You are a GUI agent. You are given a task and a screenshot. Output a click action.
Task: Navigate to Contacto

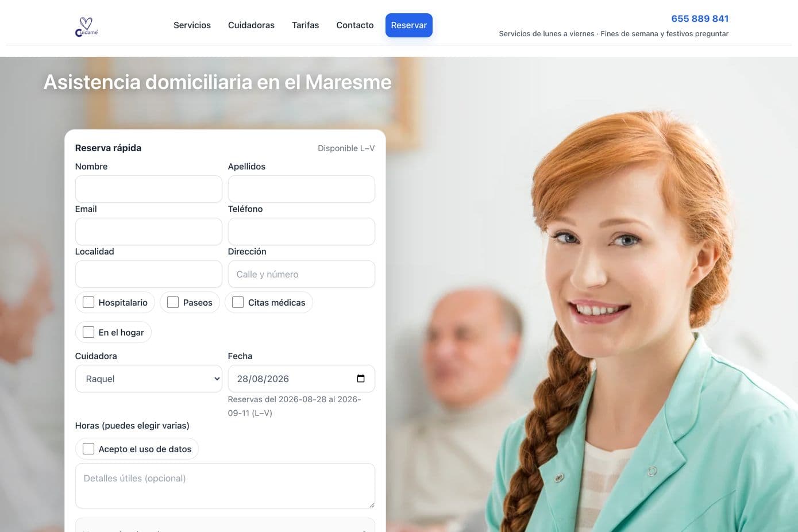(x=355, y=25)
